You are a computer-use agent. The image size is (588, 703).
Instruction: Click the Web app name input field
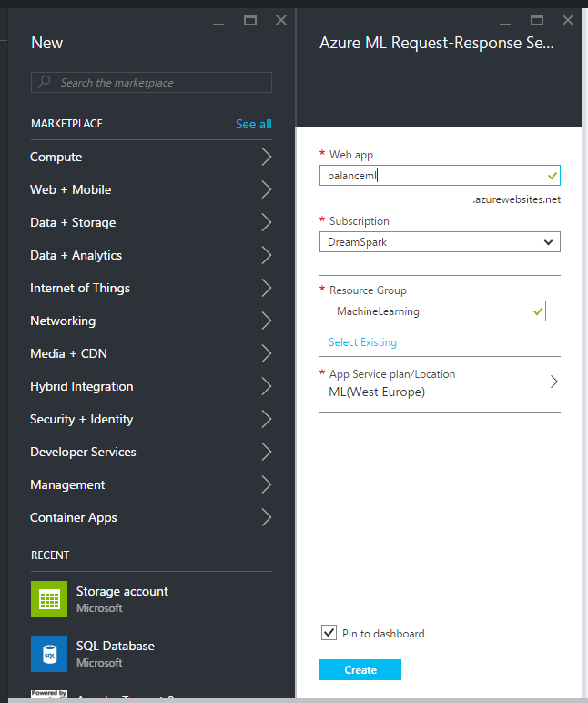(x=440, y=176)
